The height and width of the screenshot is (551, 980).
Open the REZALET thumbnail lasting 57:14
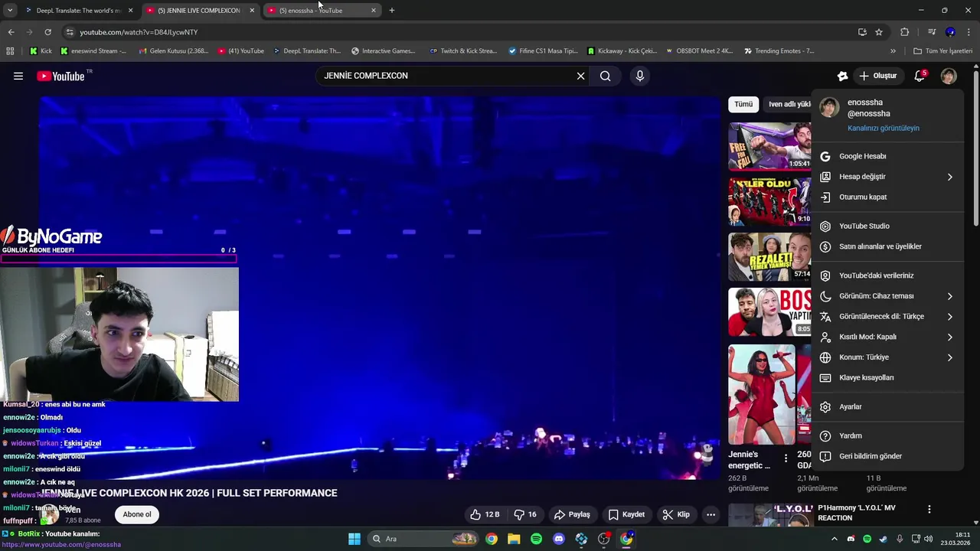point(769,257)
